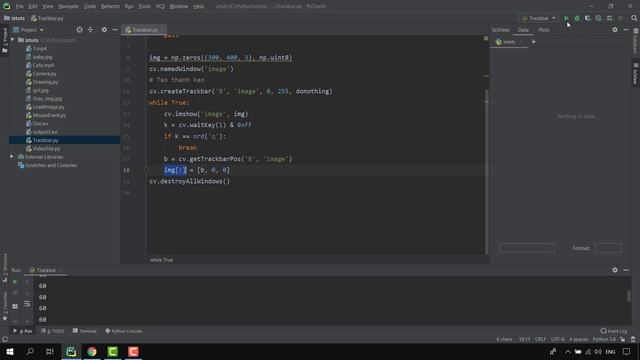The height and width of the screenshot is (360, 640).
Task: Switch to Plots tab in SciView
Action: tap(544, 30)
